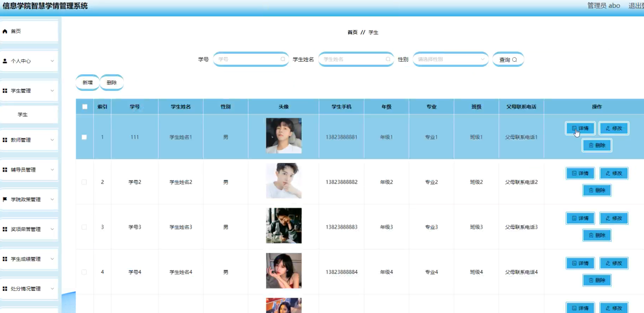Open details for student 学生姓名1
Screen dimensions: 644x313
click(x=581, y=128)
